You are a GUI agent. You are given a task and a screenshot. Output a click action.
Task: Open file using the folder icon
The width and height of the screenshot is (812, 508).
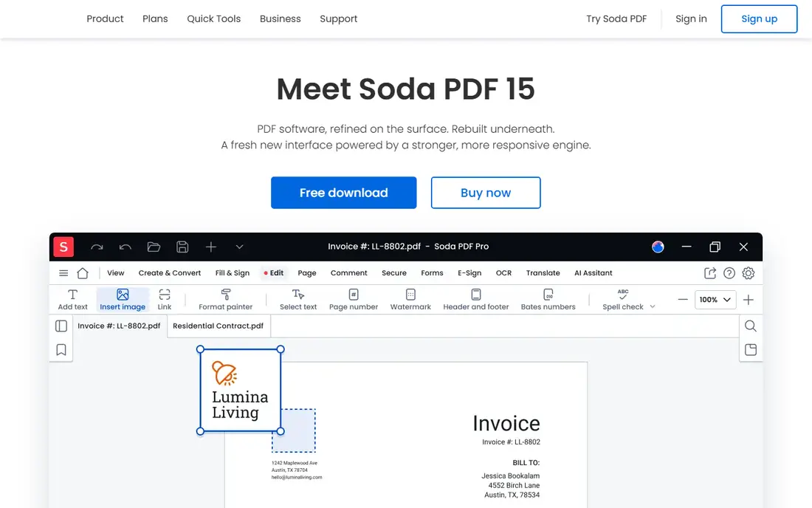click(154, 247)
